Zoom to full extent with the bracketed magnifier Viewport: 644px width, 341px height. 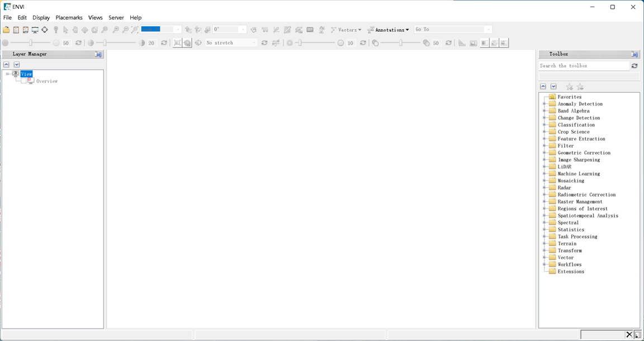[x=135, y=30]
